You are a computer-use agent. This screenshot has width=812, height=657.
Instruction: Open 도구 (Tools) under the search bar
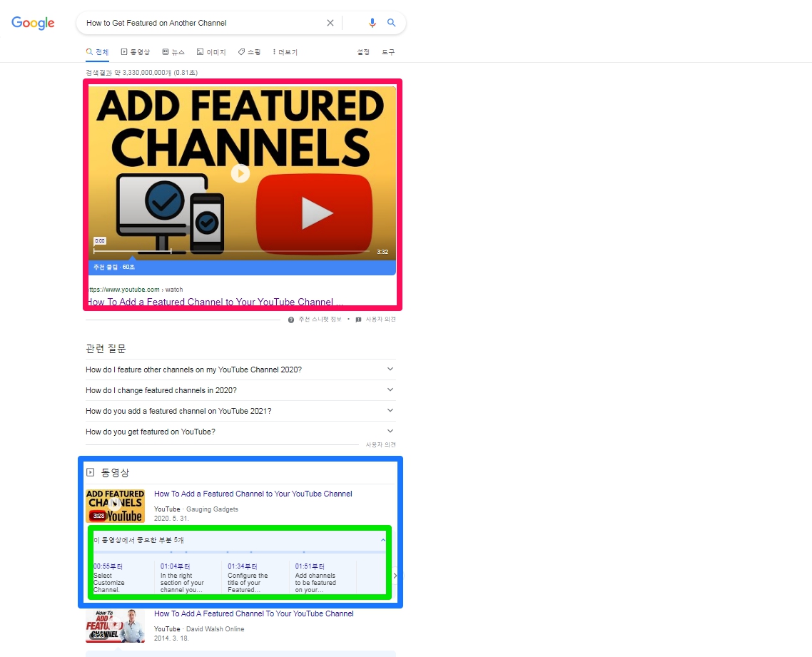click(388, 52)
